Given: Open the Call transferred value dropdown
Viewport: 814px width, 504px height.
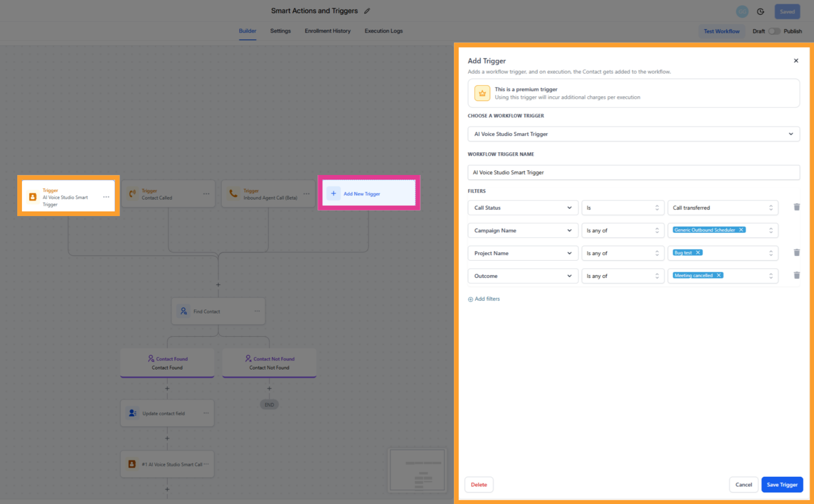Looking at the screenshot, I should tap(723, 208).
